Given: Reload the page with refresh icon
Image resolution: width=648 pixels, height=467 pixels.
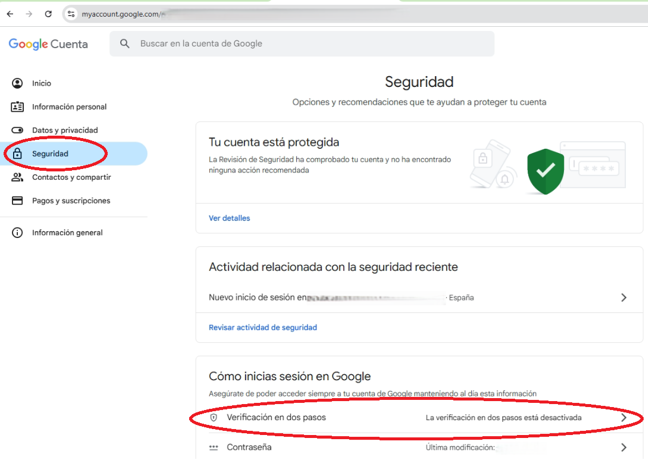Looking at the screenshot, I should [x=48, y=14].
